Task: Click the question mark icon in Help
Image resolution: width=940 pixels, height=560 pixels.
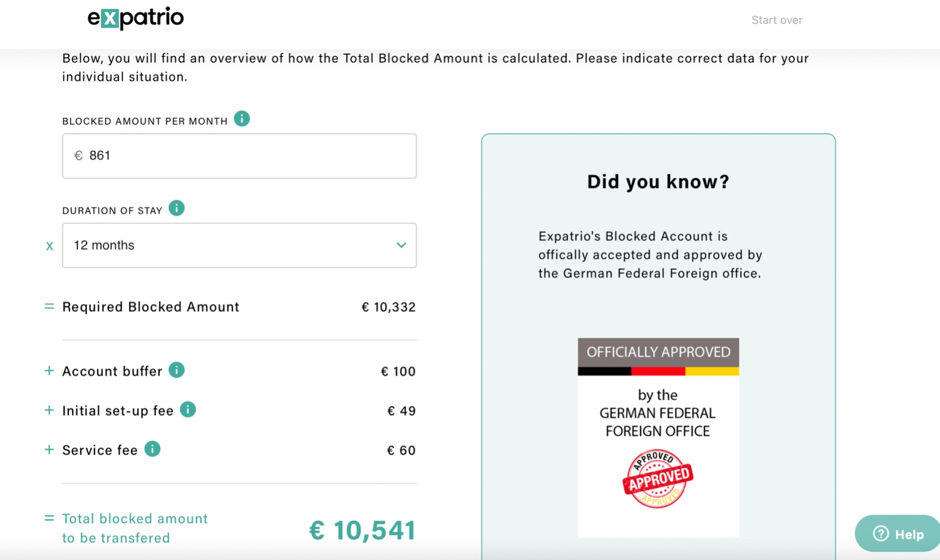Action: tap(881, 534)
